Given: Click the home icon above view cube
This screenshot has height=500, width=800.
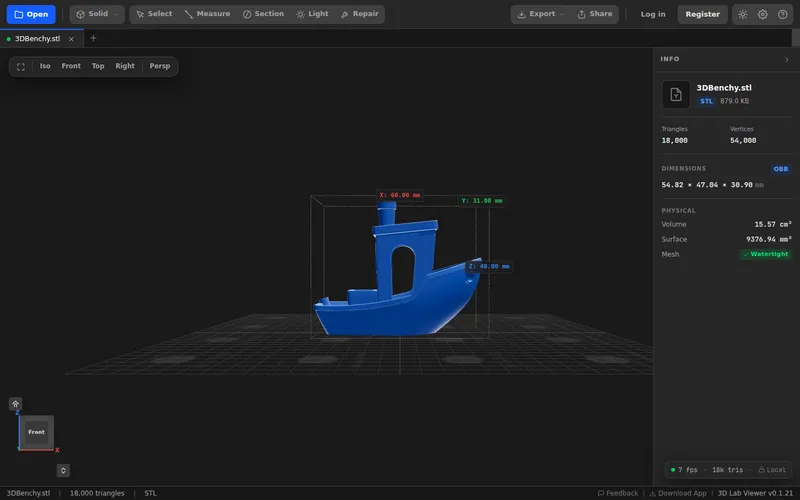Looking at the screenshot, I should tap(15, 404).
